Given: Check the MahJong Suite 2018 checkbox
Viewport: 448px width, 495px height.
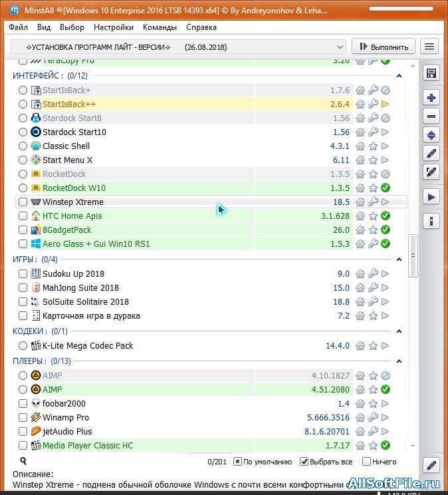Looking at the screenshot, I should (23, 287).
